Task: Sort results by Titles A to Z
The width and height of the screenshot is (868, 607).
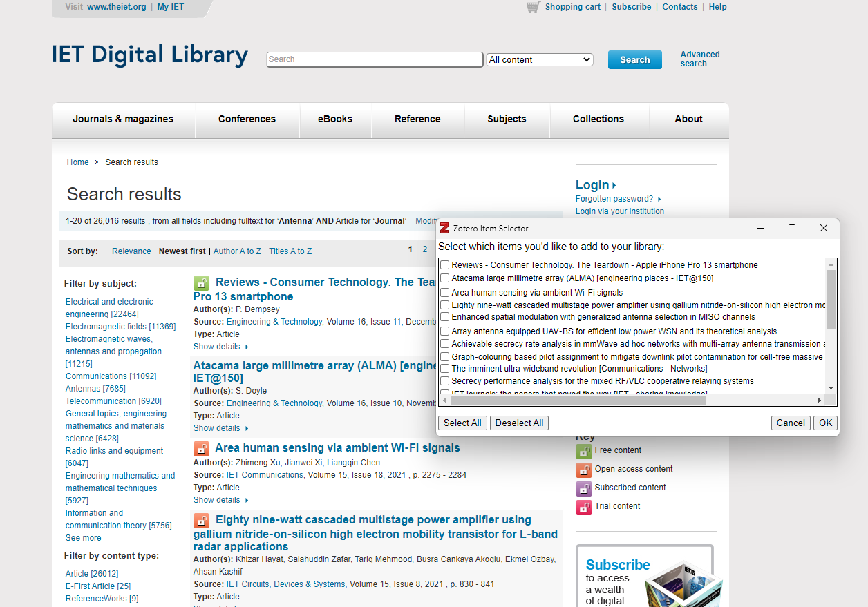Action: point(290,251)
